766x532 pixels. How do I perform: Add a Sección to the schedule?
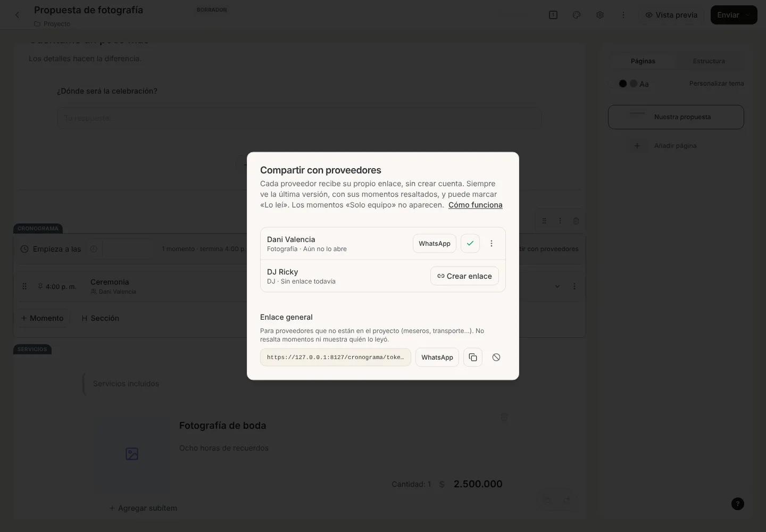[x=101, y=318]
